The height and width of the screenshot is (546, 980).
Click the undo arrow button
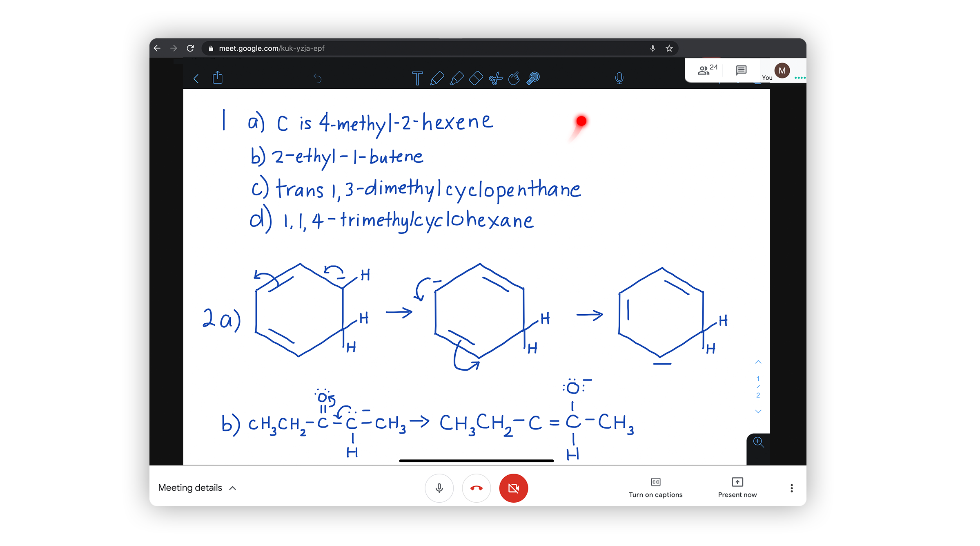(317, 77)
